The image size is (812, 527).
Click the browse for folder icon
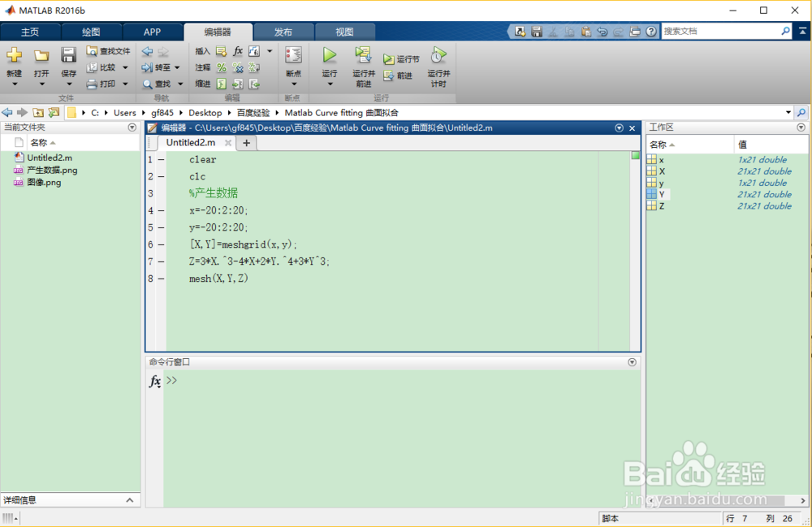coord(54,112)
